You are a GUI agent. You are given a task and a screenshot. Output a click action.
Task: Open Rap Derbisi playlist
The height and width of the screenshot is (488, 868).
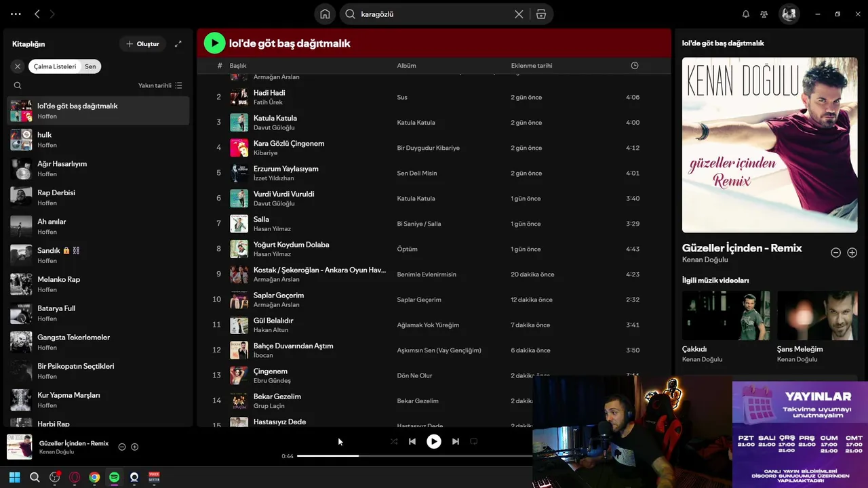click(98, 197)
